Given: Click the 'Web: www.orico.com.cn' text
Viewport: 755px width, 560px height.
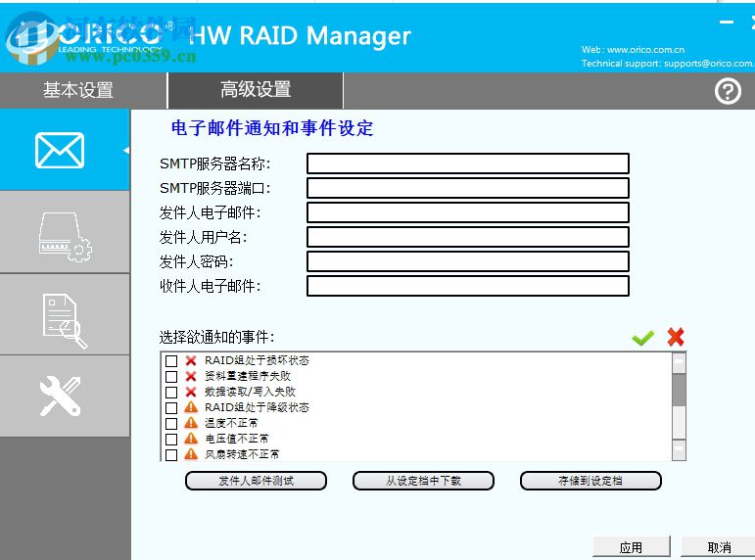Looking at the screenshot, I should pyautogui.click(x=633, y=50).
